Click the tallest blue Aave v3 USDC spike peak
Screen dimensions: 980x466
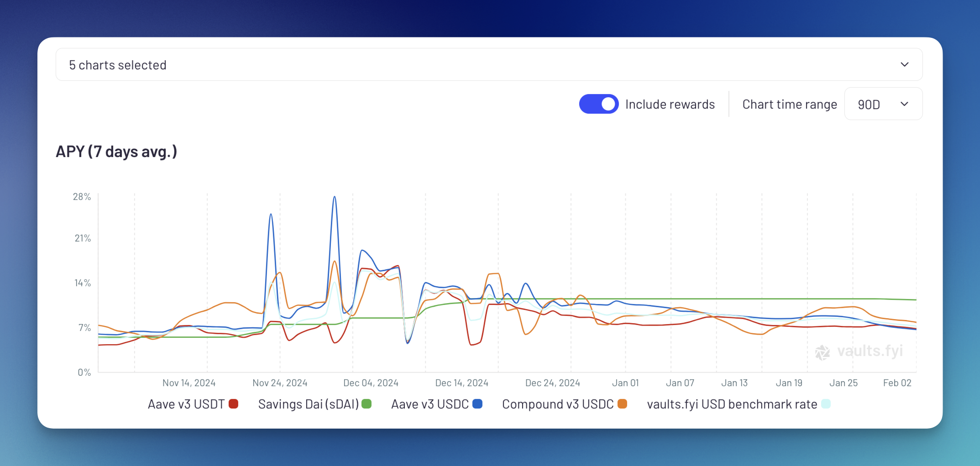point(335,197)
